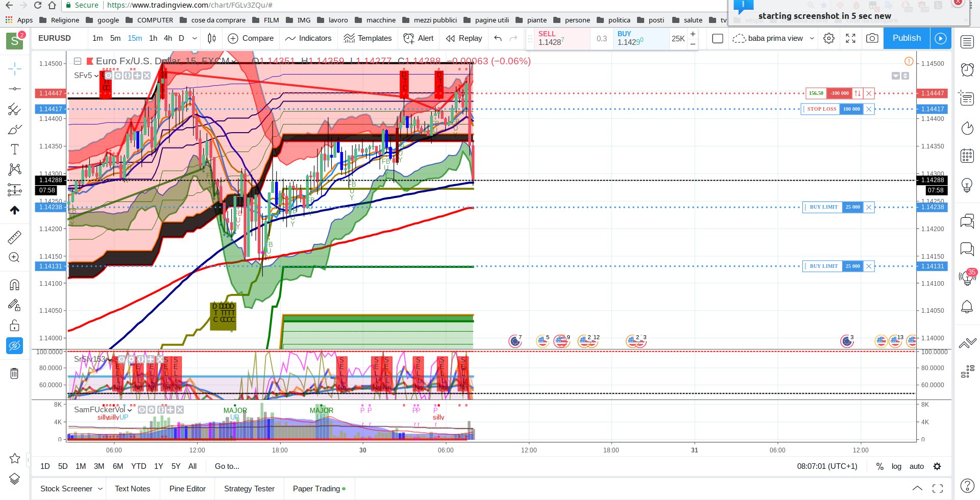The width and height of the screenshot is (980, 500).
Task: Toggle log scale
Action: (896, 466)
